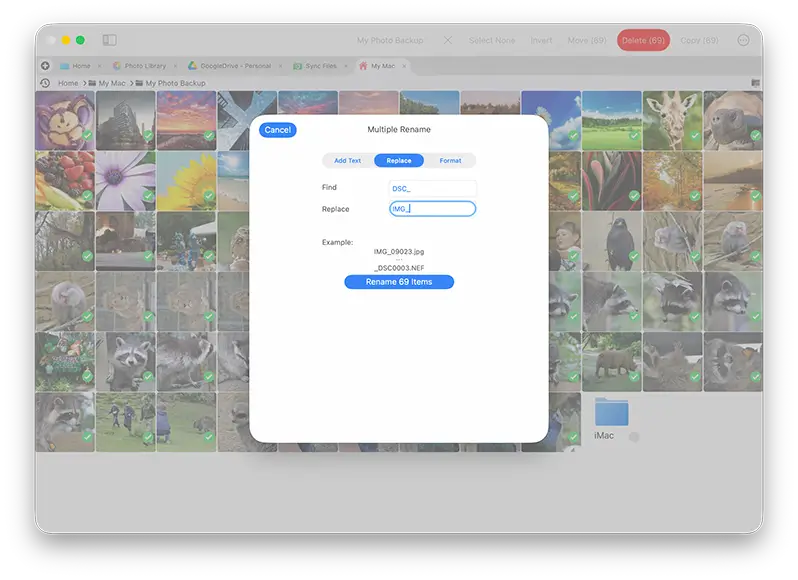Click Select None in the toolbar
This screenshot has height=580, width=798.
point(492,40)
